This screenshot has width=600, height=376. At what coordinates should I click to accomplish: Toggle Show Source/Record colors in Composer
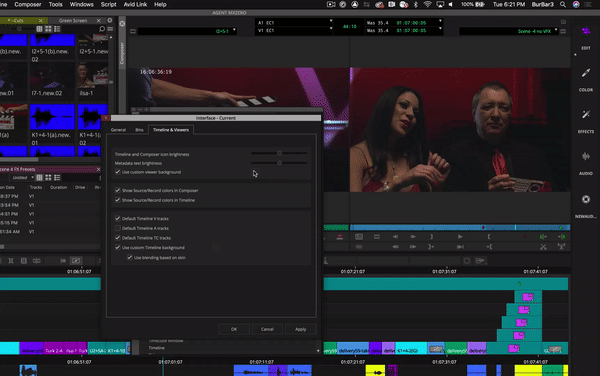[x=117, y=190]
